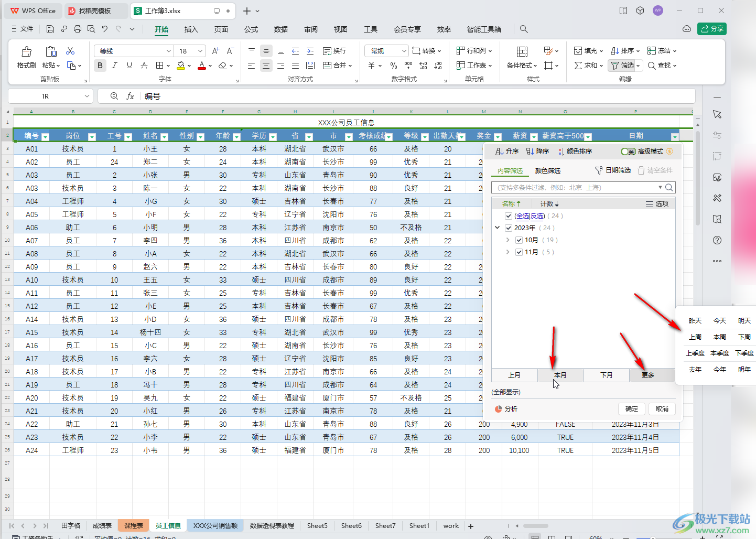Uncheck the 11月 checkbox
756x539 pixels.
[x=519, y=252]
